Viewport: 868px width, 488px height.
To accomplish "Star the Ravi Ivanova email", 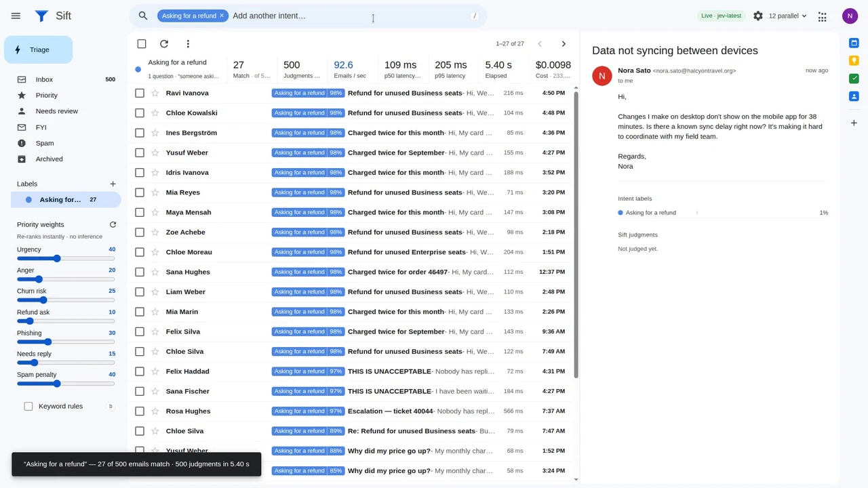I will coord(155,93).
